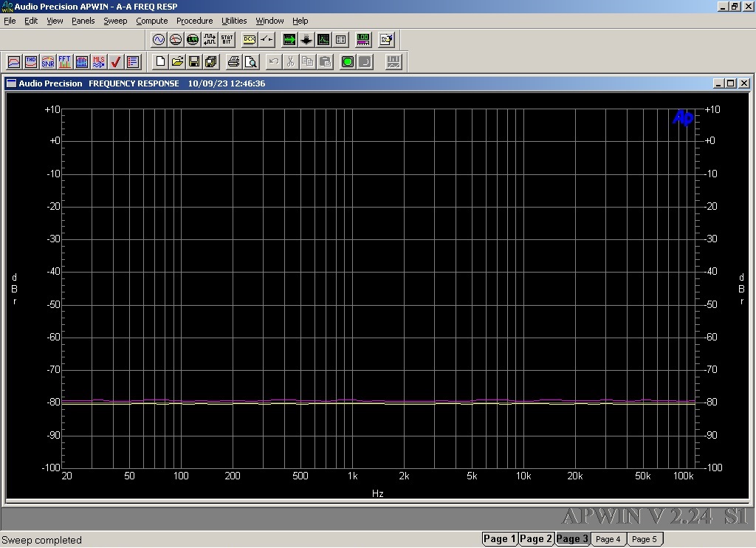Select the SNR test icon
The height and width of the screenshot is (548, 756).
(48, 62)
